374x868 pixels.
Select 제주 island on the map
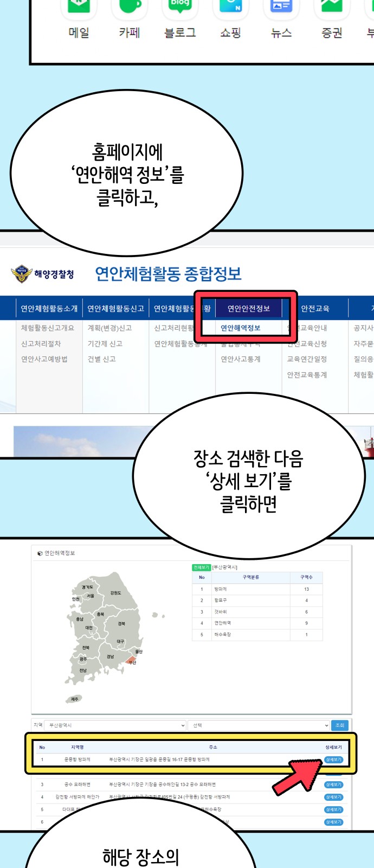click(74, 699)
